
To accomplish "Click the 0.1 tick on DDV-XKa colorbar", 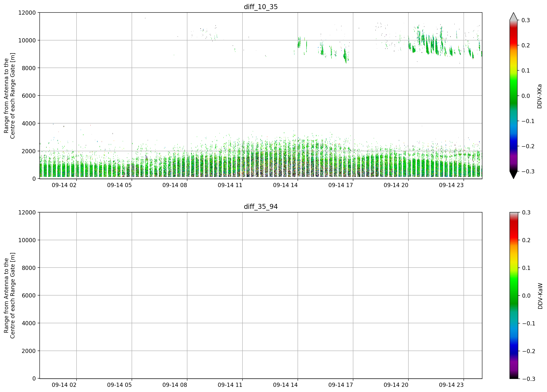I will pos(526,71).
